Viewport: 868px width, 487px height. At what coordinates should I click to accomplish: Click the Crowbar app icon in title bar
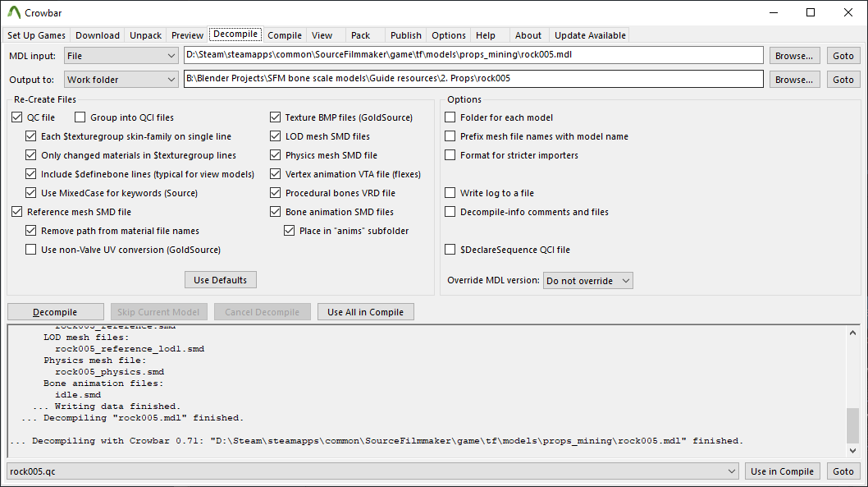click(x=14, y=12)
